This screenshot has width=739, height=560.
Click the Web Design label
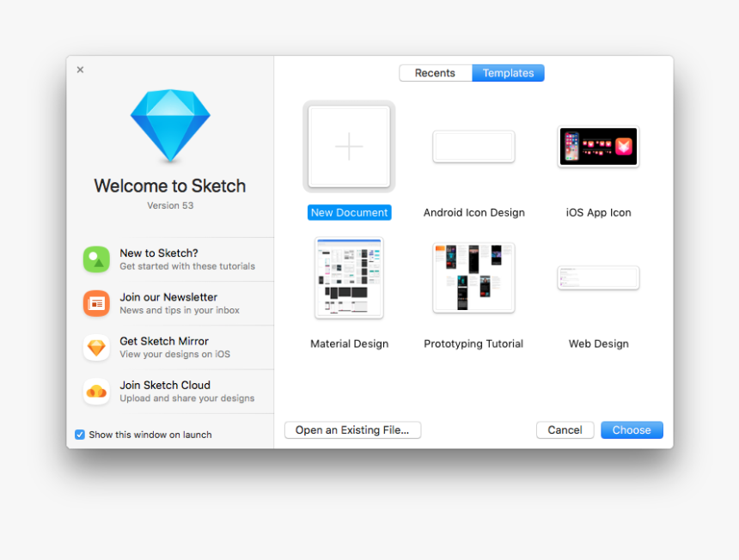coord(599,344)
